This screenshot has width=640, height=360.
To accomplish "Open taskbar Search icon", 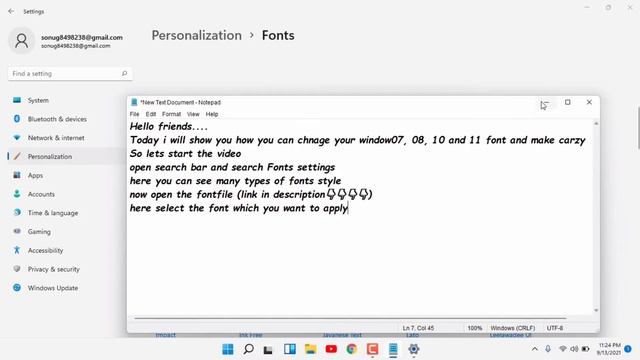I will pyautogui.click(x=248, y=349).
